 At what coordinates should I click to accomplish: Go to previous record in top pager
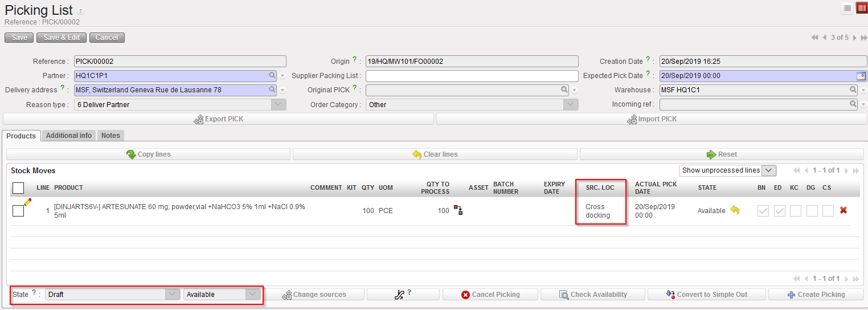point(825,38)
